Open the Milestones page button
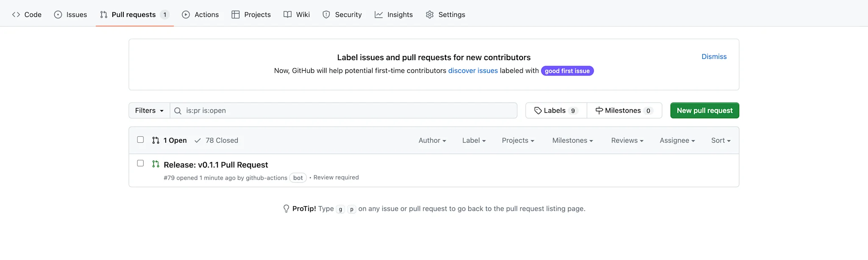The image size is (868, 260). [x=624, y=111]
